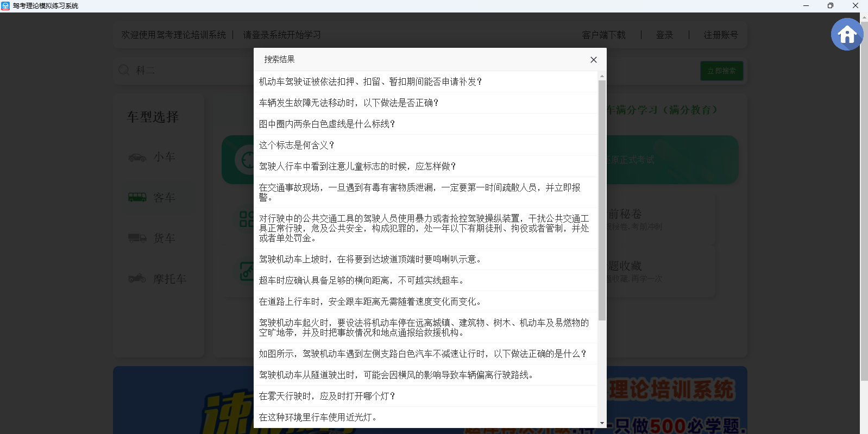Click the magnifier icon in search box
This screenshot has height=434, width=868.
(x=124, y=70)
